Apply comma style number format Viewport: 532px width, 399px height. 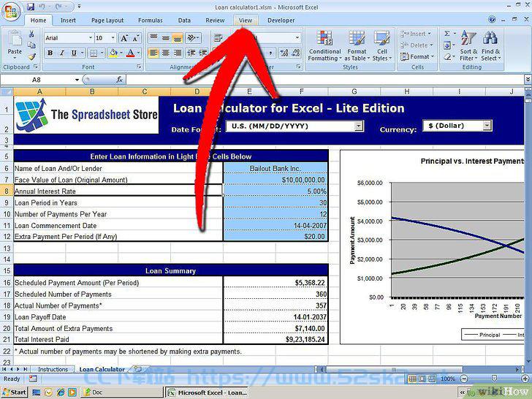[x=270, y=53]
